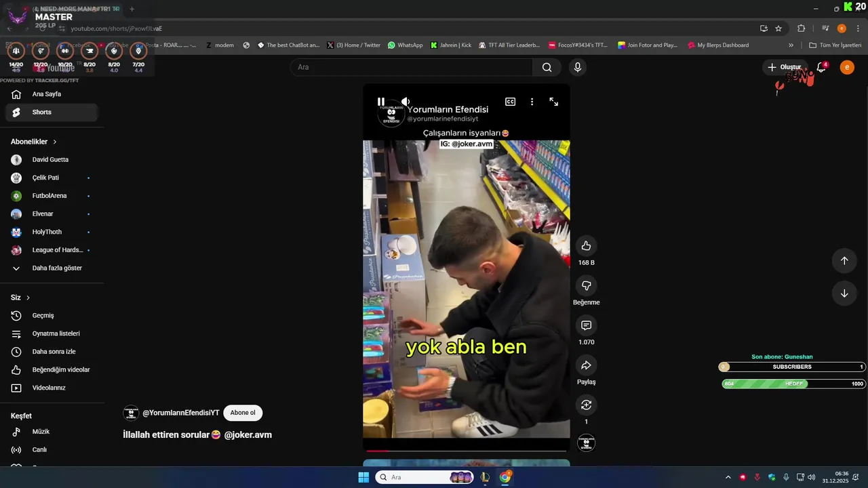Open the Jahrein | Kick bookmark
Viewport: 868px width, 488px height.
(x=451, y=45)
